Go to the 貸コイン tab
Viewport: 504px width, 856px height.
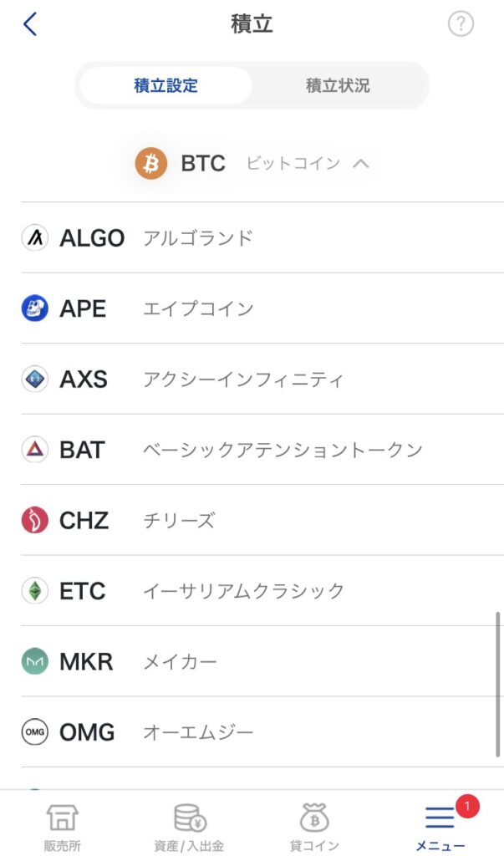point(314,827)
